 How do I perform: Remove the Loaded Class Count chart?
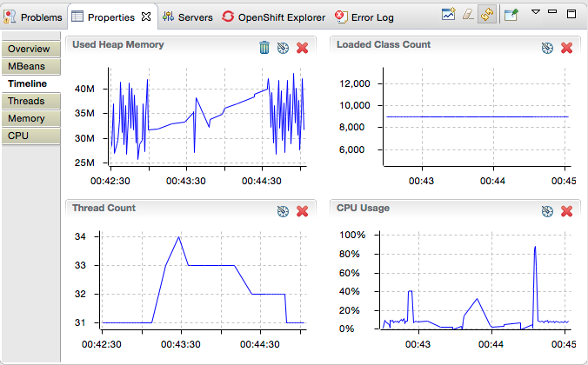pyautogui.click(x=566, y=47)
